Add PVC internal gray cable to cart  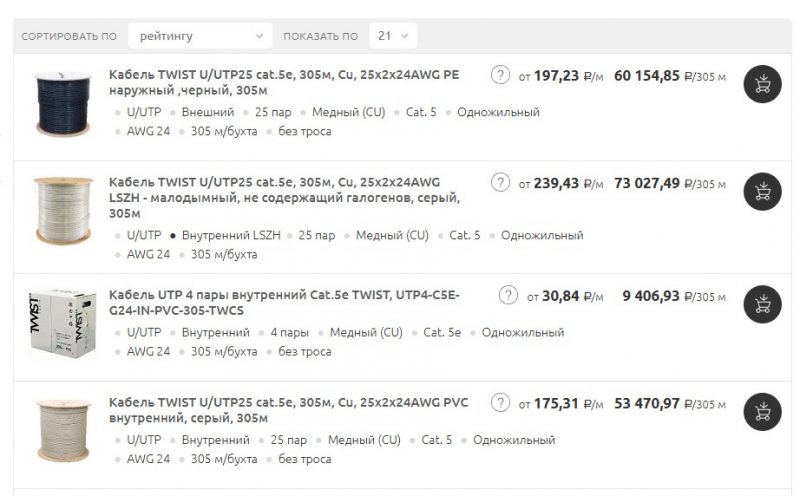(762, 412)
